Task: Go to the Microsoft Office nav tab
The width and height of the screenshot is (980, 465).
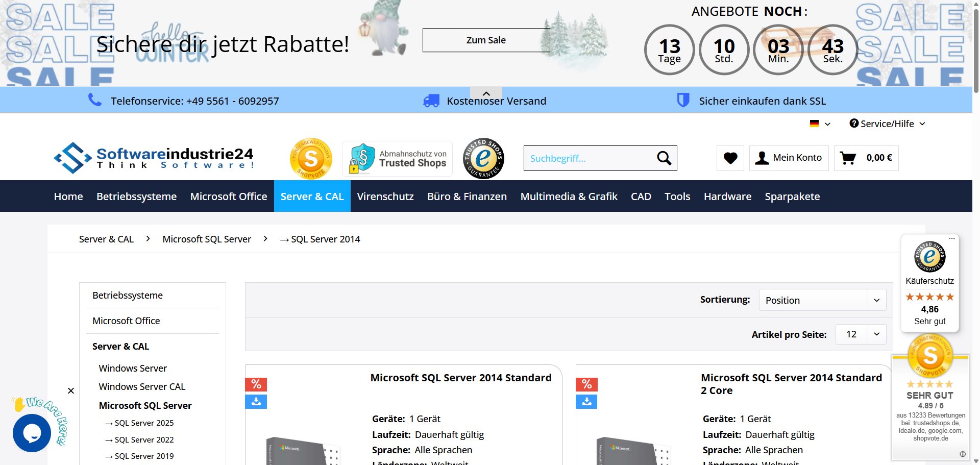Action: pos(229,197)
